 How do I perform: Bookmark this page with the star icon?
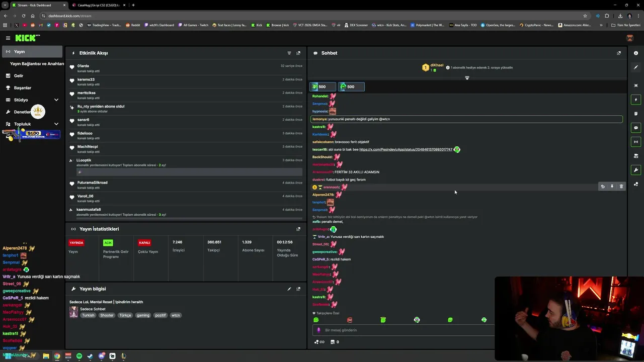pos(585,16)
